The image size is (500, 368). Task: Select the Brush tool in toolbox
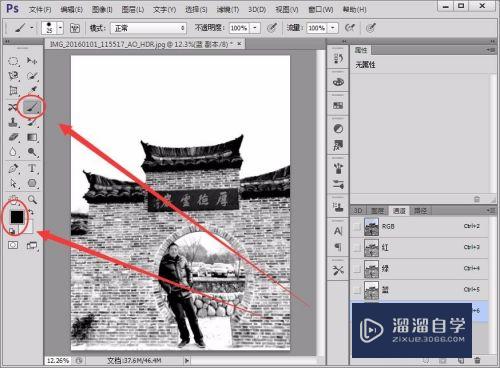(x=32, y=107)
